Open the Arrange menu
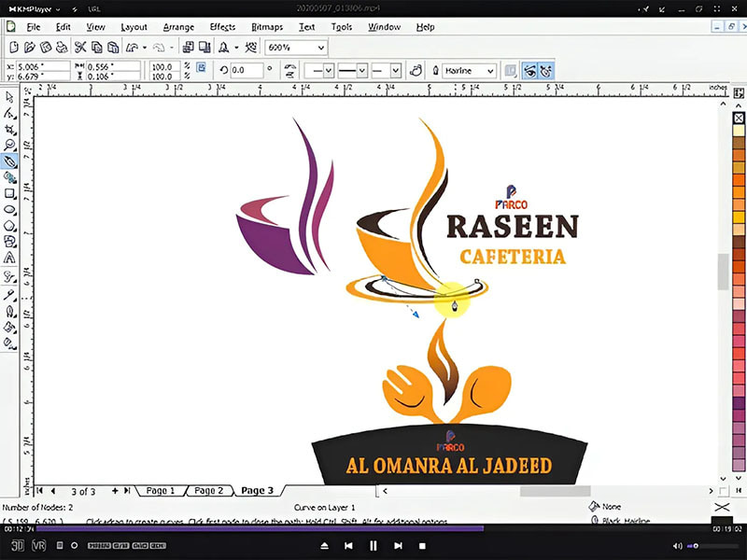747x560 pixels. pos(178,27)
